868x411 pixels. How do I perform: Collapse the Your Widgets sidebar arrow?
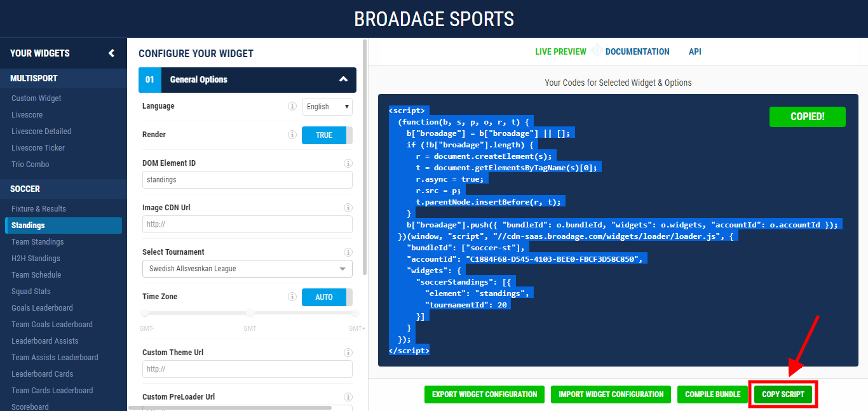pyautogui.click(x=111, y=53)
